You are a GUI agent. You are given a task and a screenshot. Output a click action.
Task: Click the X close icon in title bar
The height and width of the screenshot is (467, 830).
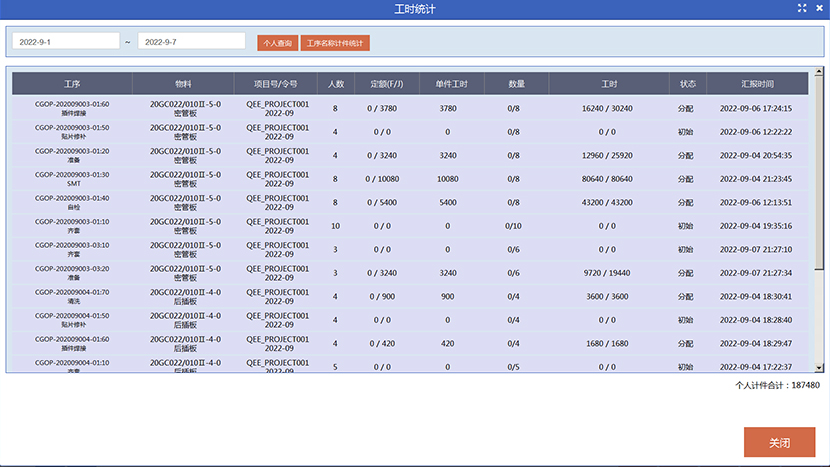coord(818,8)
